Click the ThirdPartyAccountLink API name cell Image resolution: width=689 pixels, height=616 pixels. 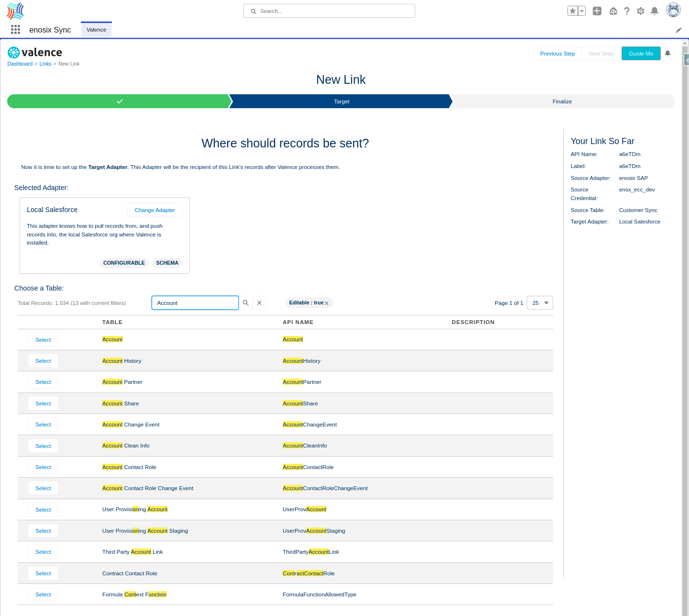pos(311,552)
